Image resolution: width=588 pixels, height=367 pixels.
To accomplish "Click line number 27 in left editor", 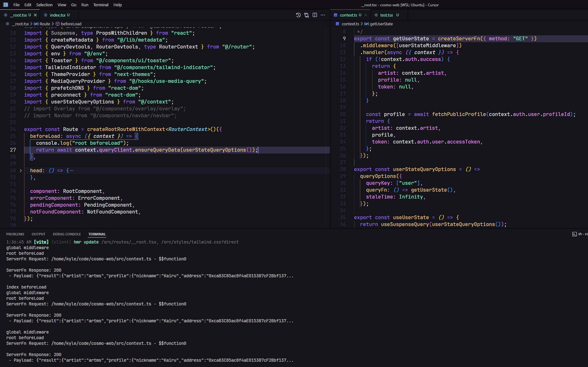I will pos(13,150).
